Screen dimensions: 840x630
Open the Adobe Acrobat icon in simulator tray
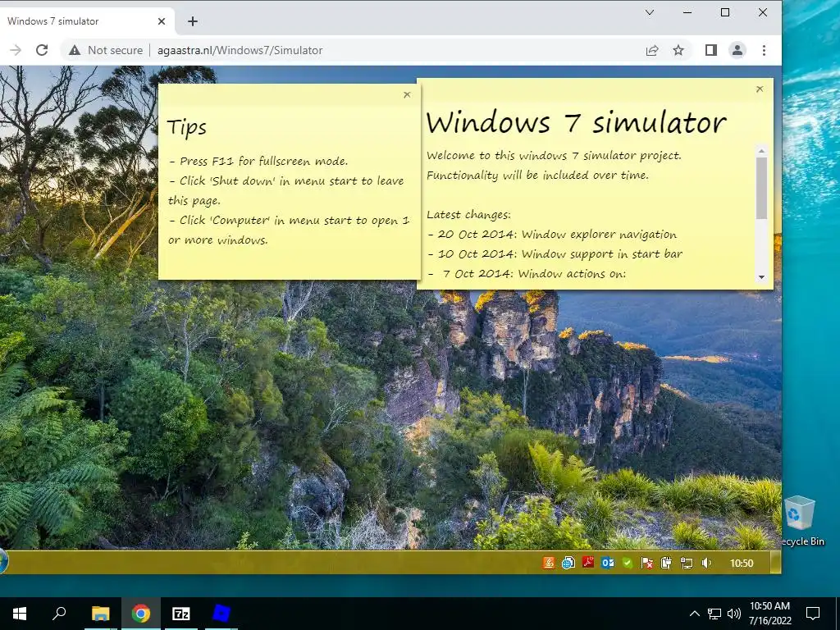588,563
